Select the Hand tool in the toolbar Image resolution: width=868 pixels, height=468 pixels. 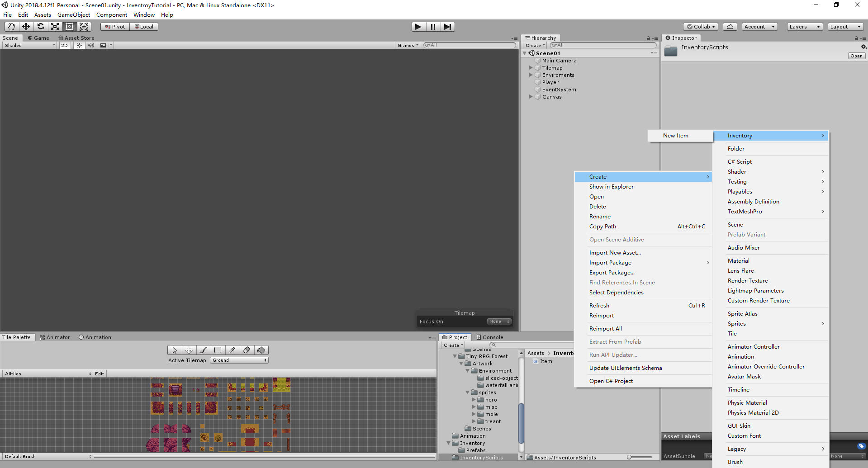click(x=11, y=26)
